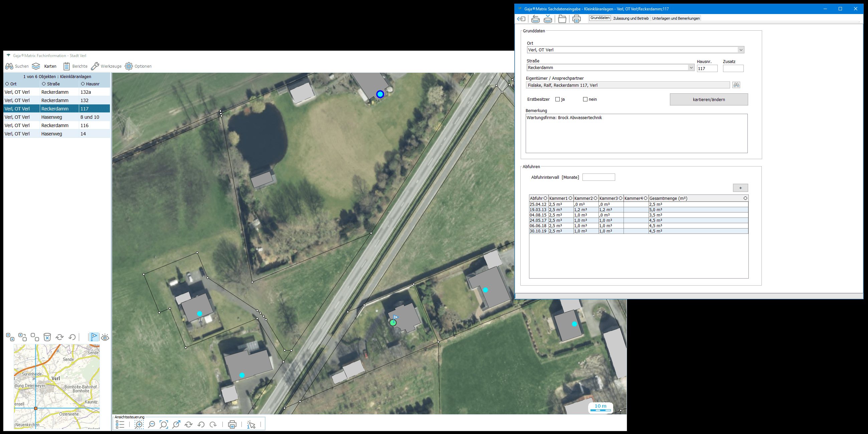Click the exit form arrow icon
Screen dimensions: 868x434
click(521, 19)
